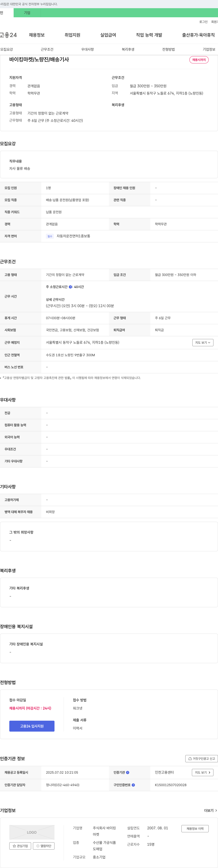Click the star 관심기업 button
The width and height of the screenshot is (218, 868).
point(20,846)
